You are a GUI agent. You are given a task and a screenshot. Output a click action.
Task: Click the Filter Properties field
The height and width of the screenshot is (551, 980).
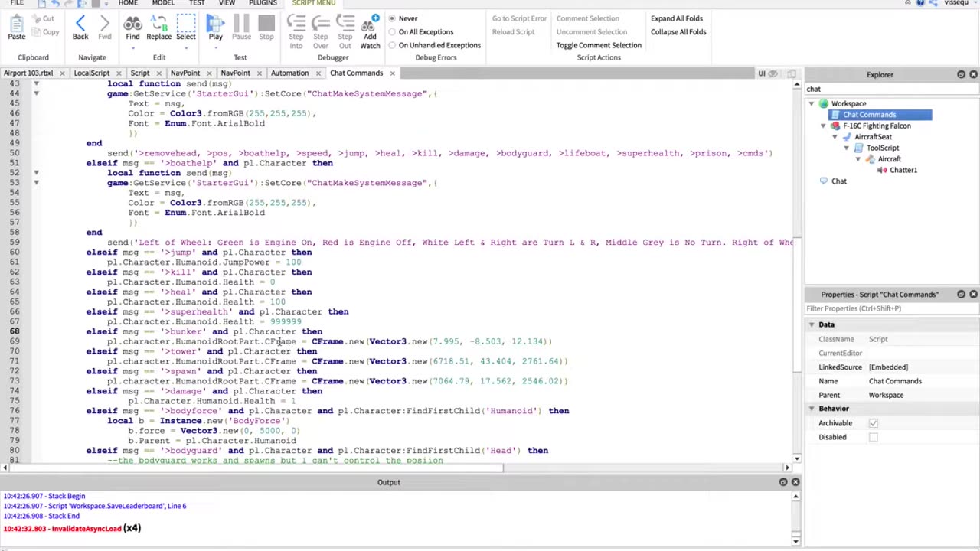tap(891, 308)
